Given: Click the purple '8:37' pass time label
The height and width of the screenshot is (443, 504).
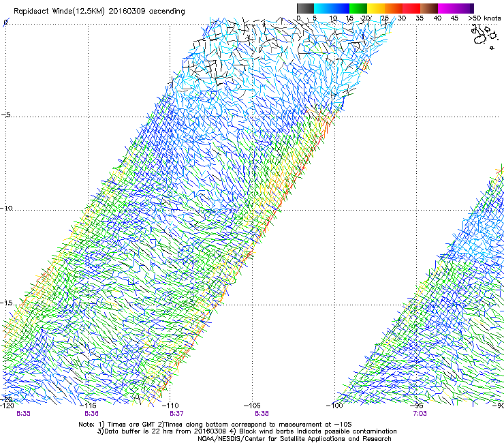Looking at the screenshot, I should [176, 414].
